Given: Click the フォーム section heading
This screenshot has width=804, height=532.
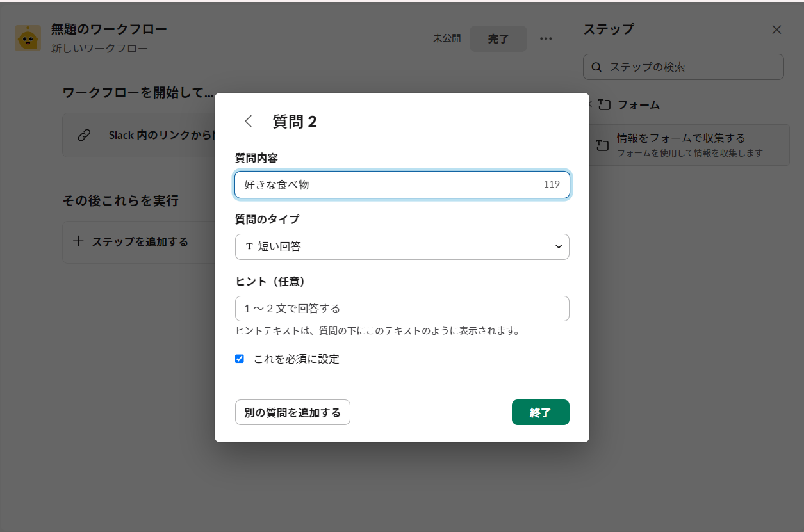Looking at the screenshot, I should 639,105.
